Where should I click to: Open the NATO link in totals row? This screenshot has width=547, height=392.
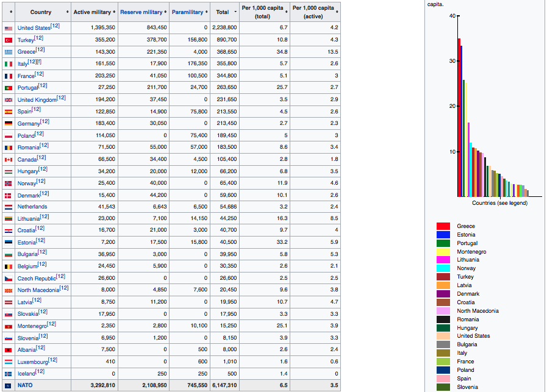pyautogui.click(x=25, y=385)
